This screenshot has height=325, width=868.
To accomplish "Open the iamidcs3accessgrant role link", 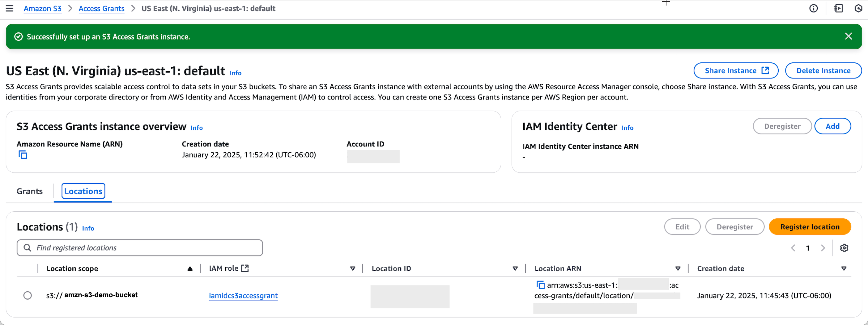I will (x=243, y=295).
